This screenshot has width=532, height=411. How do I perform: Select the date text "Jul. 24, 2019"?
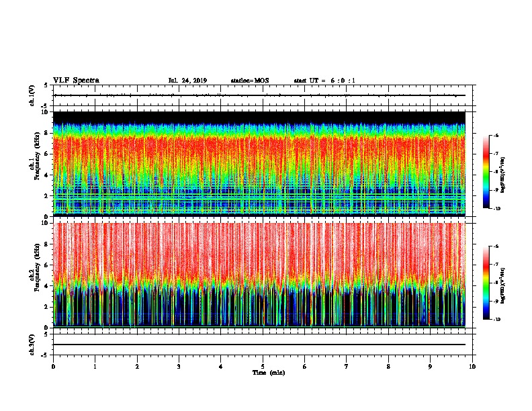(187, 81)
